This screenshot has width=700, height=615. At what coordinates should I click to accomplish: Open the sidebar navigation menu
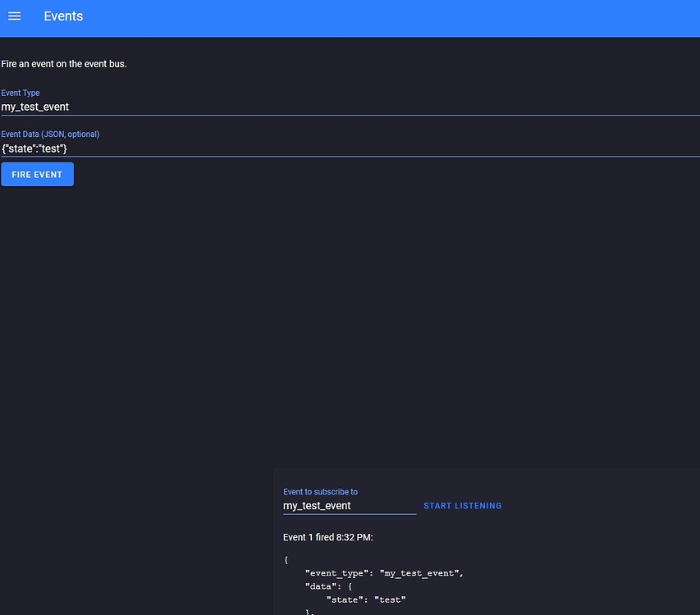14,16
